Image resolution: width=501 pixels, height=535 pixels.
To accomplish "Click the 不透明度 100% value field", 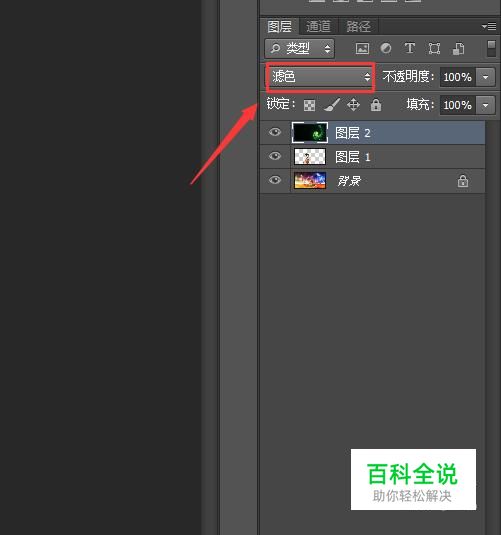I will point(457,77).
